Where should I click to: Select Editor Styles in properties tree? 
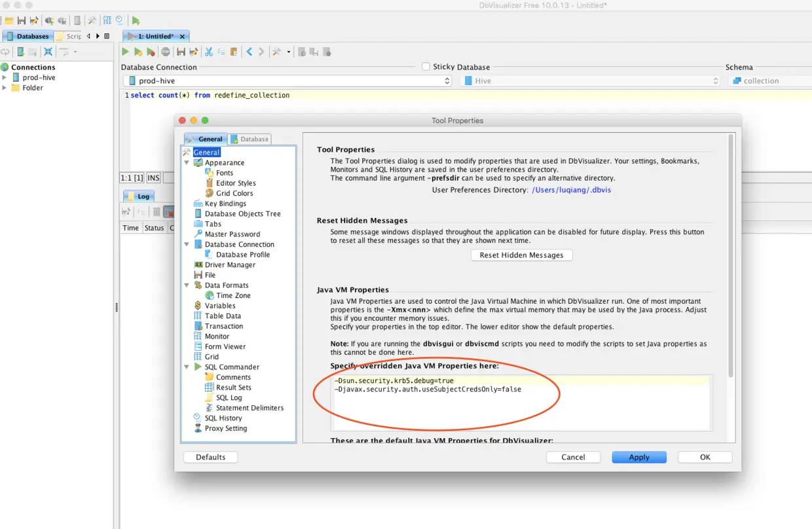coord(236,183)
